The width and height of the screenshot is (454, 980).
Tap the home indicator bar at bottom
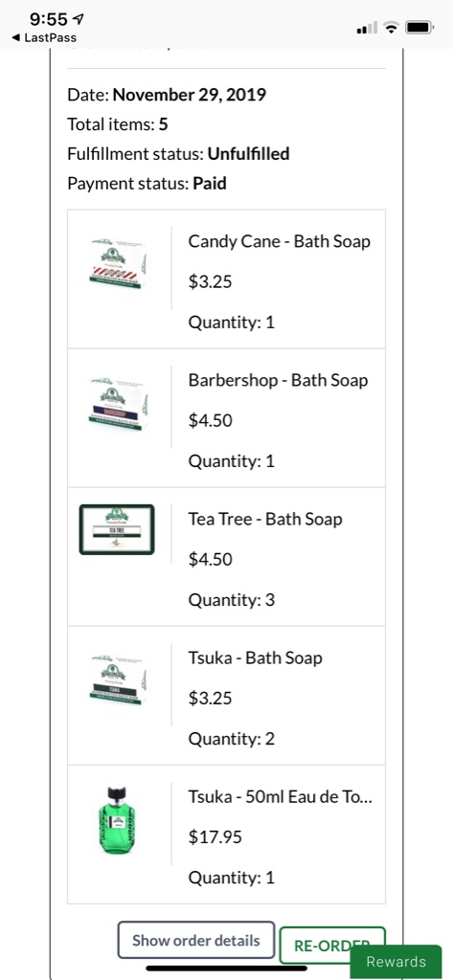click(226, 969)
